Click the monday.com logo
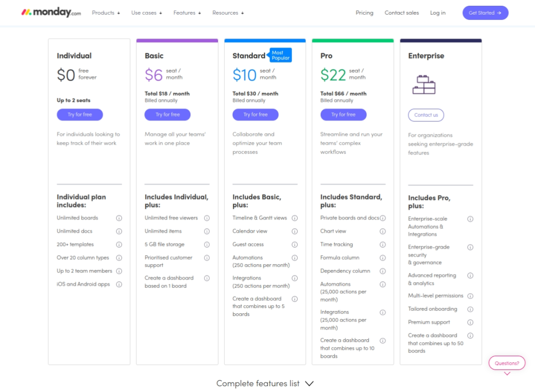Viewport: 535px width, 392px height. tap(50, 13)
